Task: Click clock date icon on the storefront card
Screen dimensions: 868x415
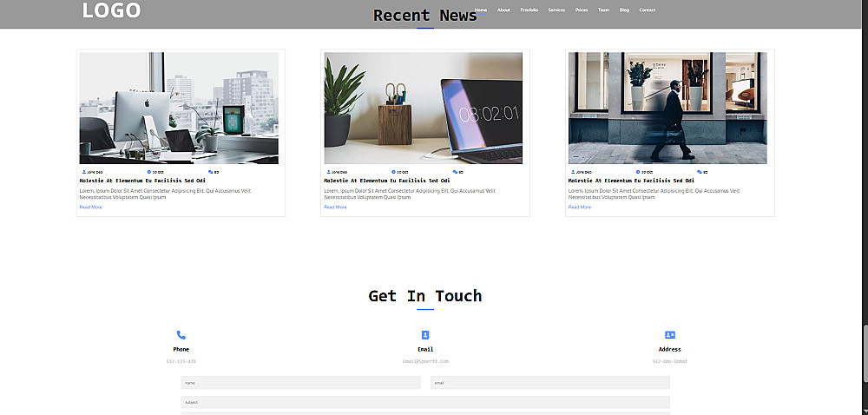Action: tap(638, 172)
